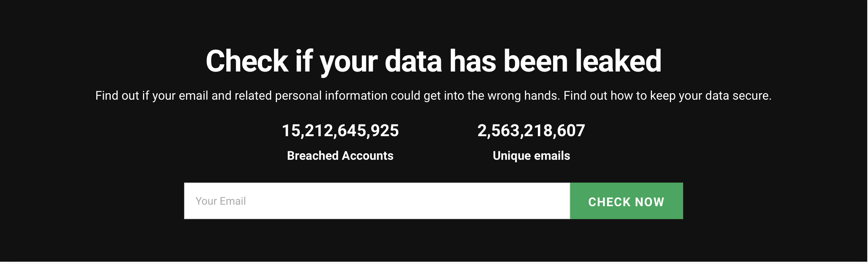
Task: Click the 'Check if your data has been leaked' heading
Action: click(434, 61)
